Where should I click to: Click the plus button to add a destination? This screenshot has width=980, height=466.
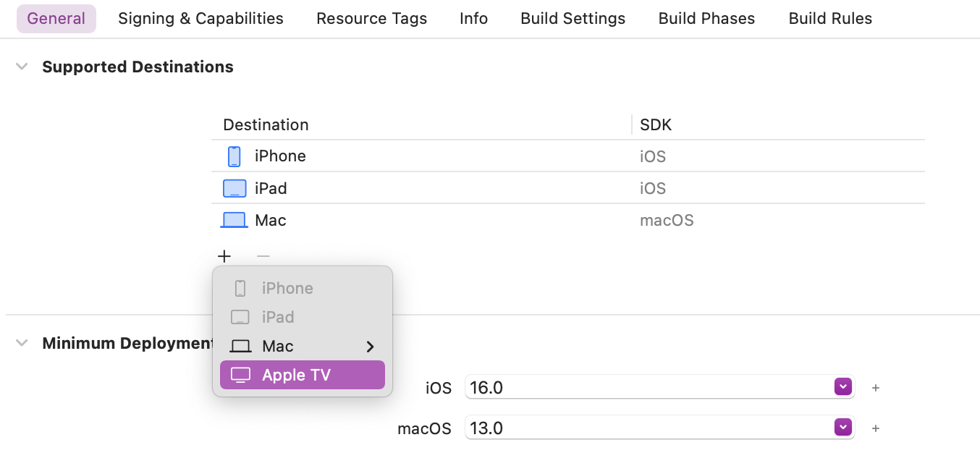coord(224,256)
